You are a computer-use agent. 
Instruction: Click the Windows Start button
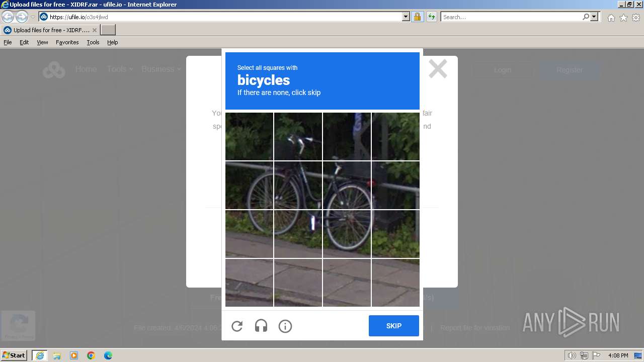click(14, 355)
